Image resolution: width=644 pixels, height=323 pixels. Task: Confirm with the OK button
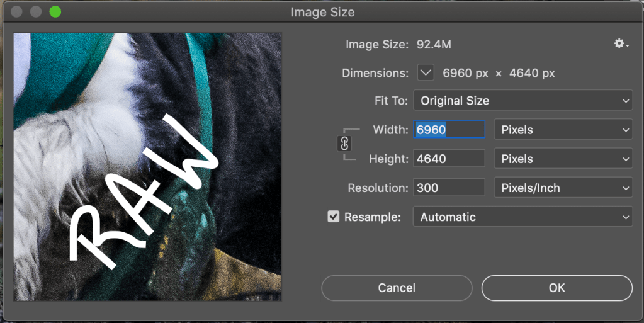click(556, 288)
